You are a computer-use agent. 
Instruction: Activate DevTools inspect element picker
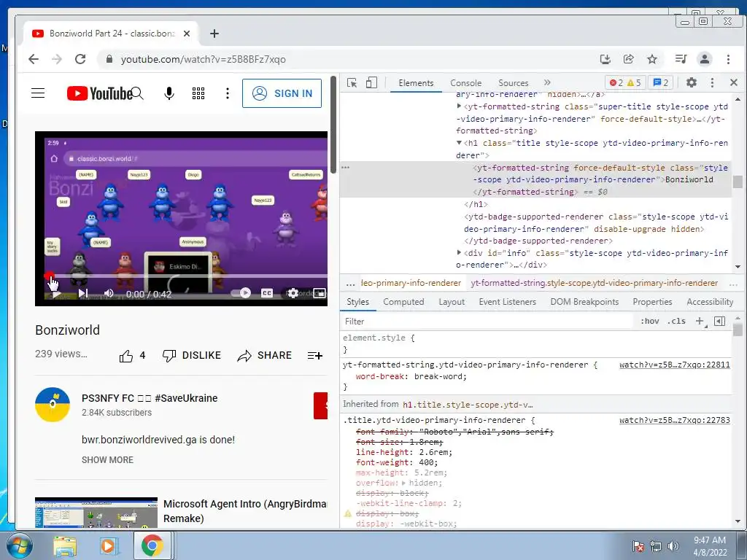point(352,83)
